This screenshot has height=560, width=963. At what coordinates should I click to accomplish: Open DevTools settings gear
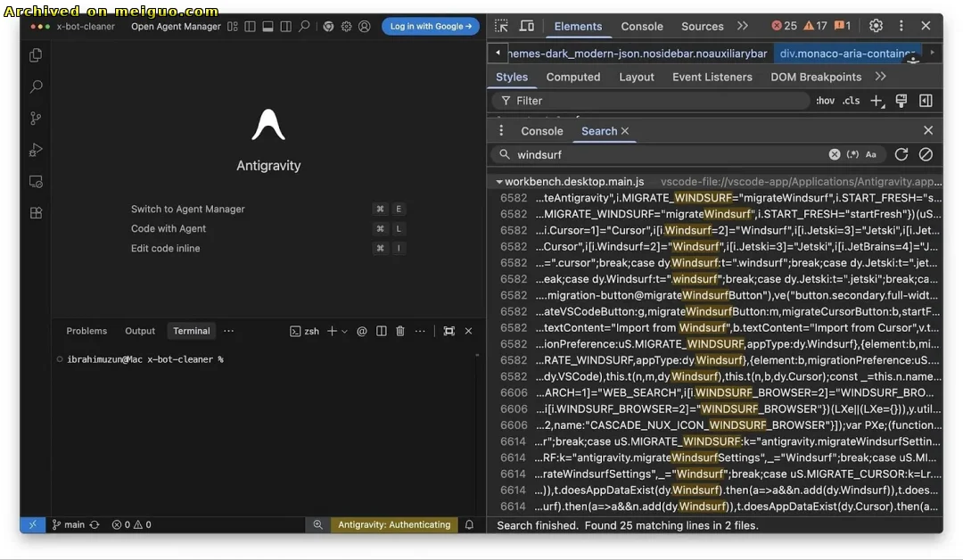click(x=876, y=26)
